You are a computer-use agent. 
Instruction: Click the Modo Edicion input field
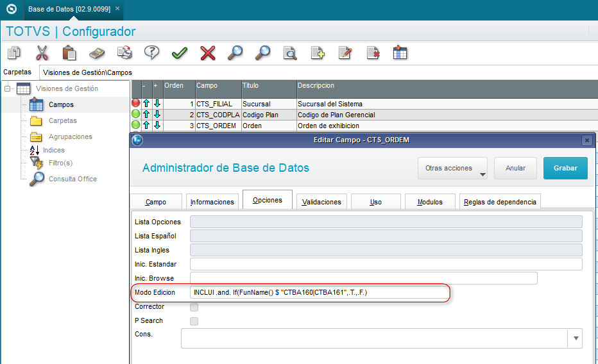tap(319, 292)
